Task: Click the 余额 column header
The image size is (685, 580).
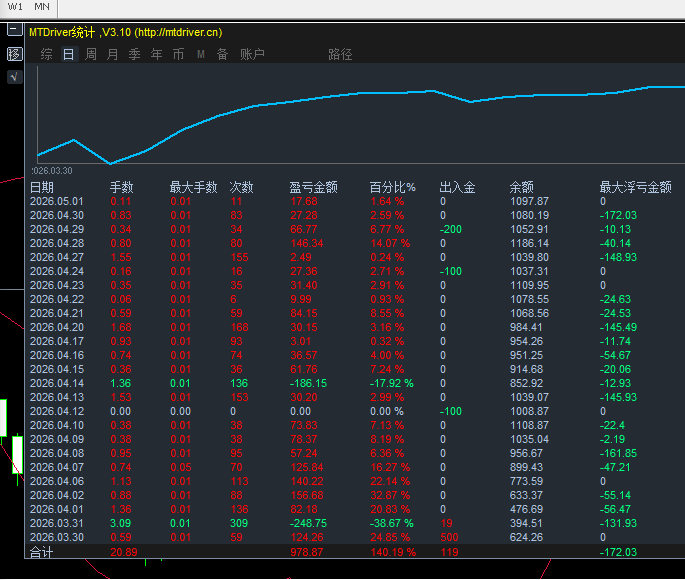Action: 521,187
